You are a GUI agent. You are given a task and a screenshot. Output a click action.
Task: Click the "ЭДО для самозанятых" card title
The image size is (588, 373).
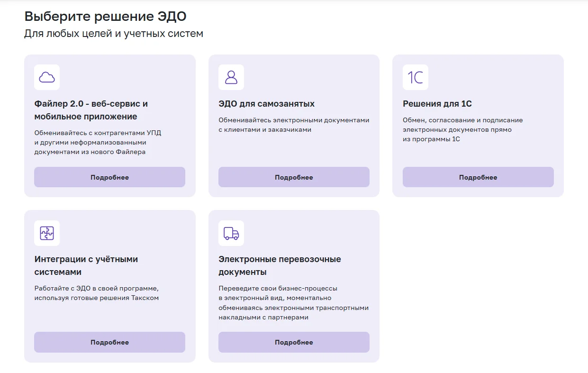tap(266, 104)
